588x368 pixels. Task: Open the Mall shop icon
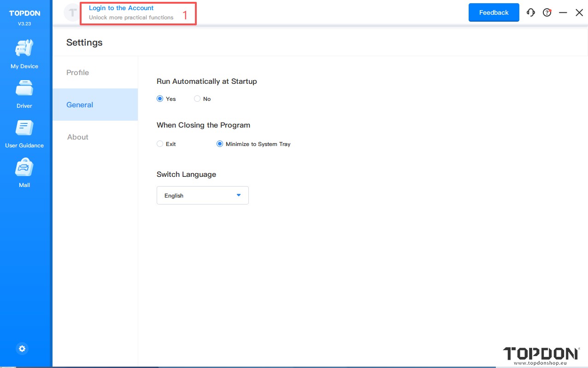(24, 167)
